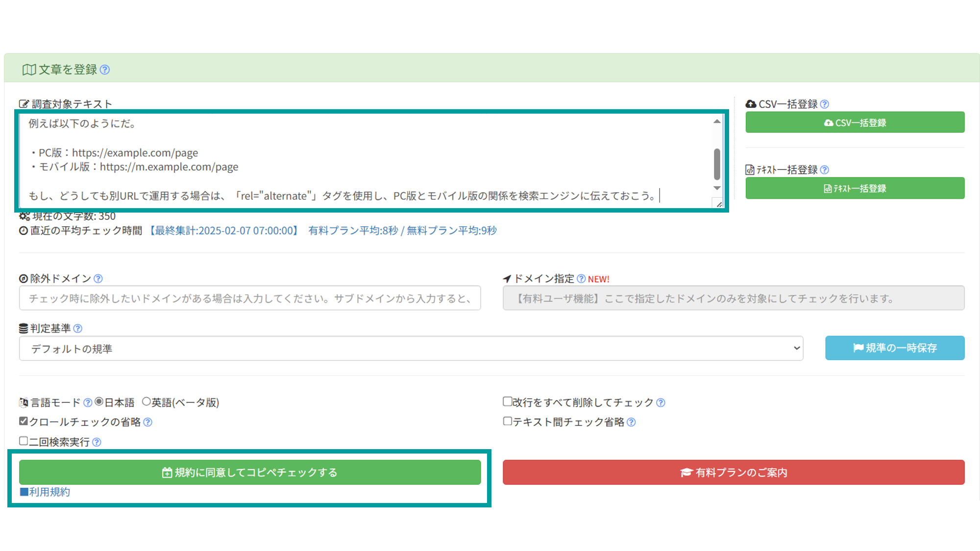Click green CSV一括登録 button
Viewport: 980px width, 551px height.
(x=855, y=122)
